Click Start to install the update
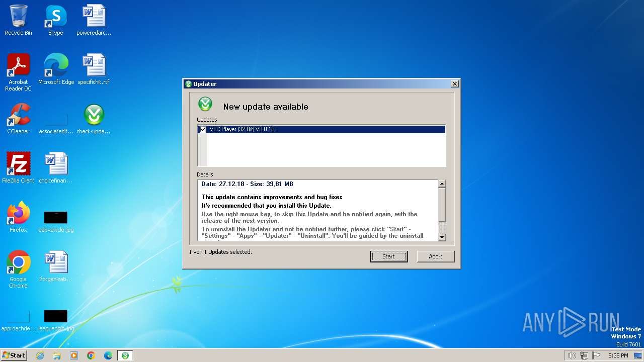 coord(389,256)
